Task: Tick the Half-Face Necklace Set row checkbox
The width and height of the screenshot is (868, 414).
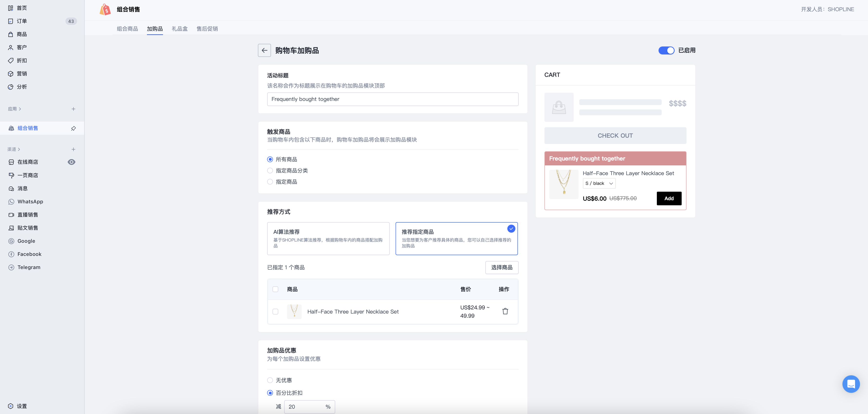Action: (x=275, y=312)
